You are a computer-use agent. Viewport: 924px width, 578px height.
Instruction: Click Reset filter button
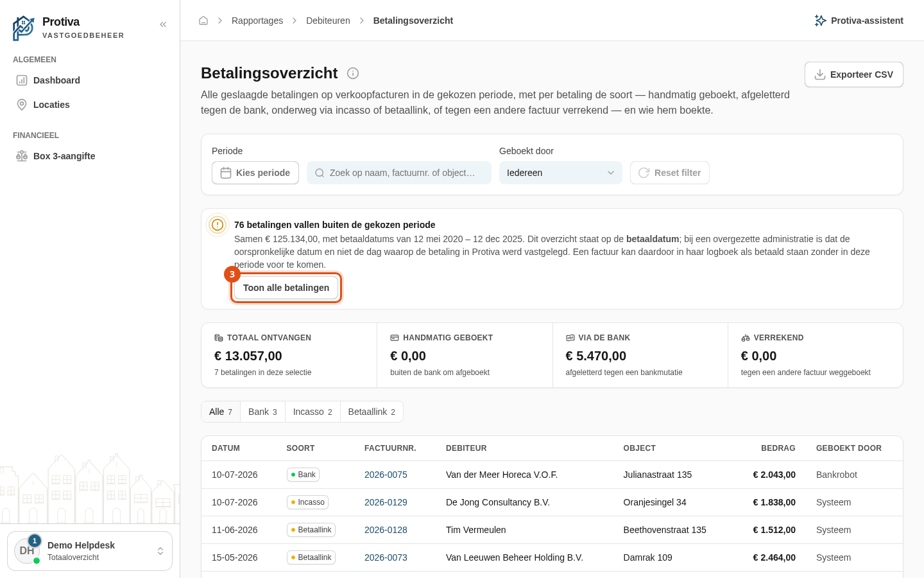(x=670, y=173)
